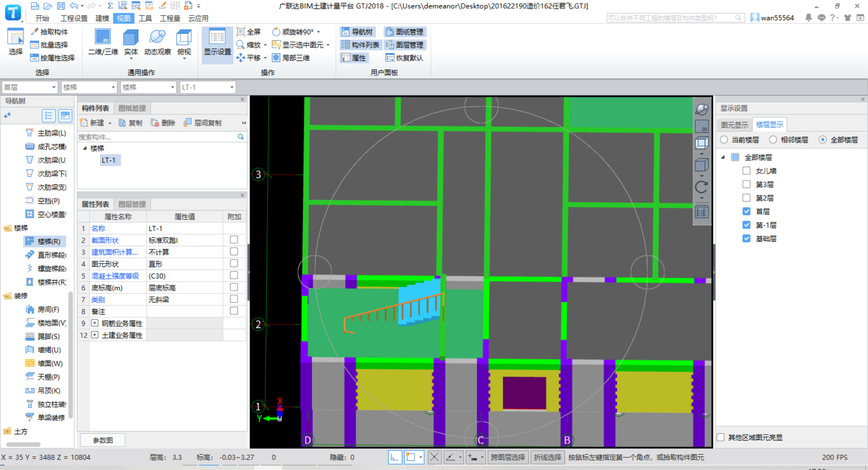Viewport: 868px width, 470px height.
Task: Collapse 楼梯 node in component list
Action: tap(85, 148)
